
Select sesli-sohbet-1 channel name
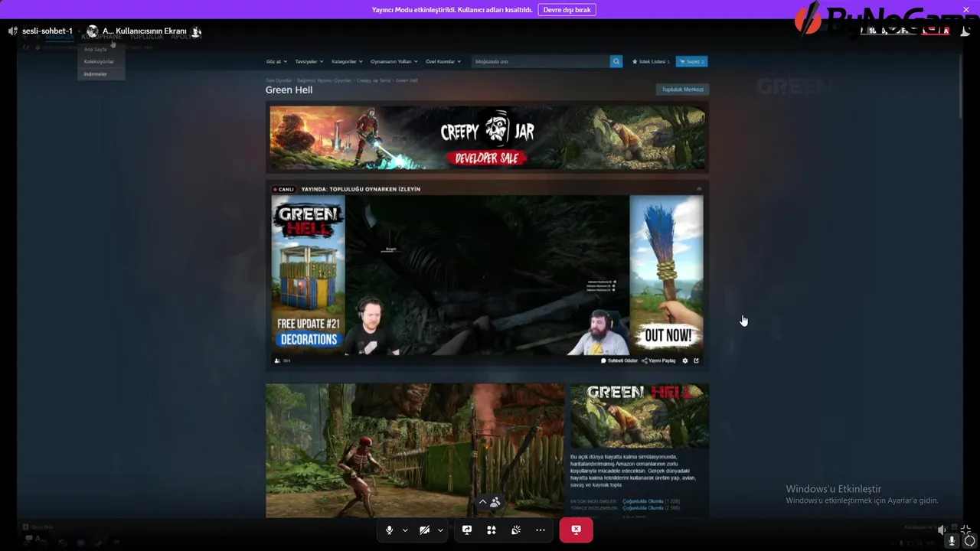pos(47,31)
